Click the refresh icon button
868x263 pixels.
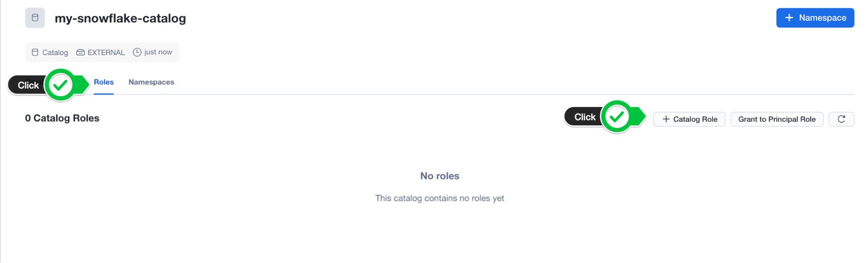(x=841, y=119)
